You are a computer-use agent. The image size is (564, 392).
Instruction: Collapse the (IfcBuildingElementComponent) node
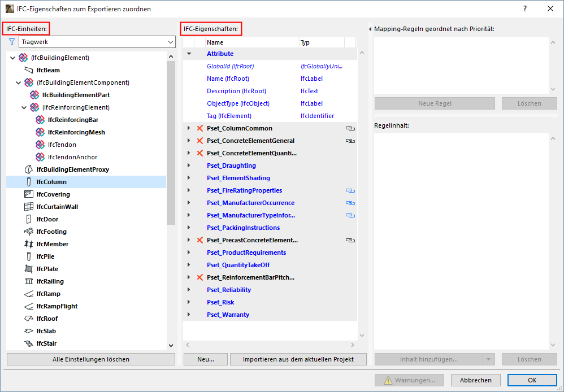click(18, 82)
